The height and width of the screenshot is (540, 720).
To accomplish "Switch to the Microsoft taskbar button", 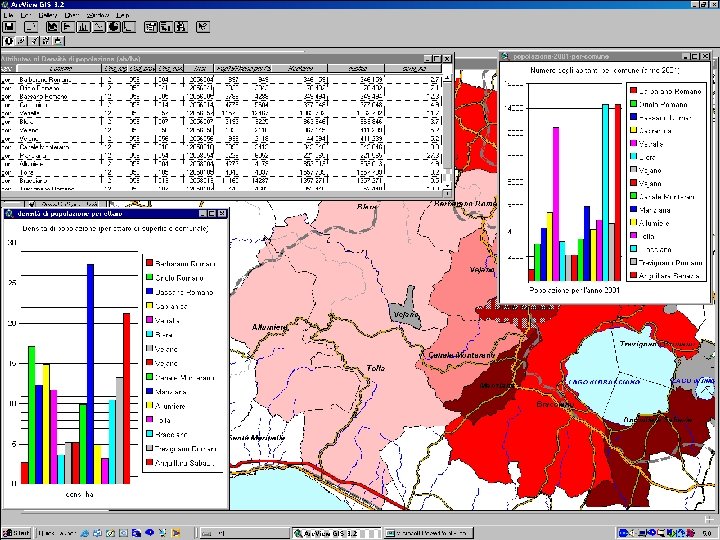I will 428,533.
